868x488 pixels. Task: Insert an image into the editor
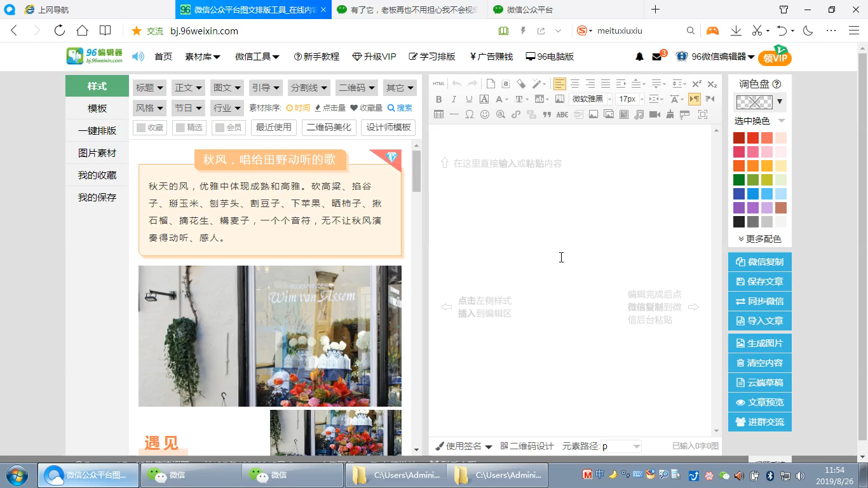[x=593, y=115]
